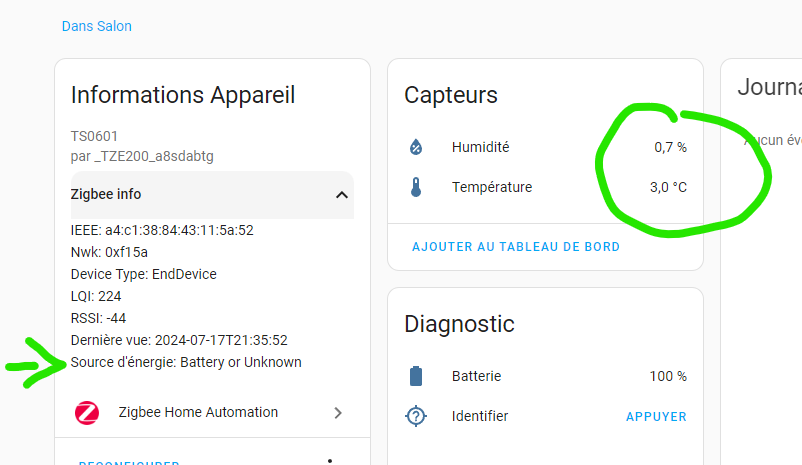Screen dimensions: 802x465
Task: Select the Identifier entity label
Action: (x=479, y=416)
